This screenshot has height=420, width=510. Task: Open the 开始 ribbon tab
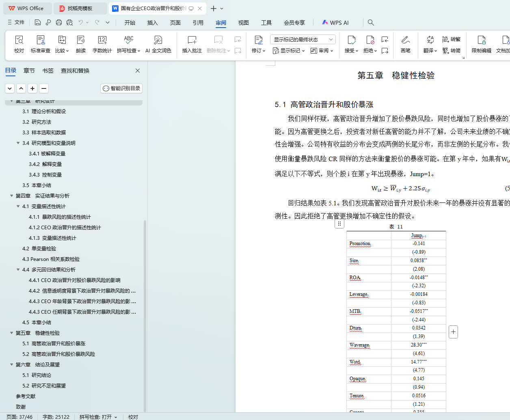(130, 23)
